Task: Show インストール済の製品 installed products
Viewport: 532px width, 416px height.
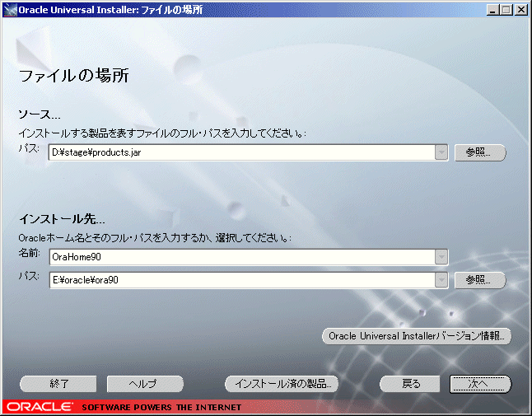Action: point(282,384)
